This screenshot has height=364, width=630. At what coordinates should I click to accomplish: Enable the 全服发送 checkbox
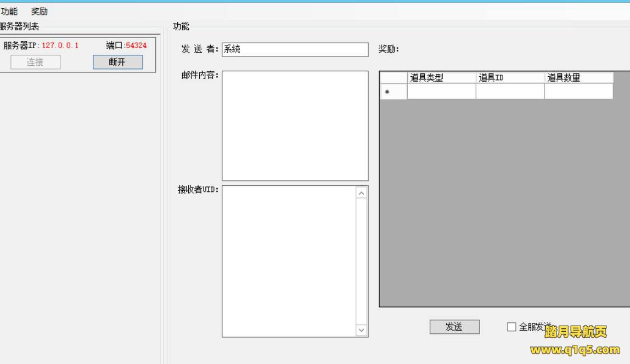click(x=511, y=327)
